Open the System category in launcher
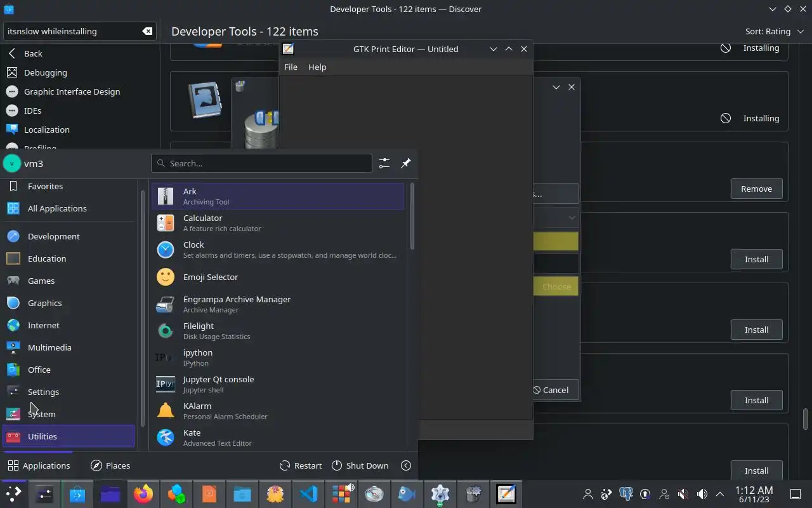Viewport: 812px width, 508px height. tap(69, 414)
